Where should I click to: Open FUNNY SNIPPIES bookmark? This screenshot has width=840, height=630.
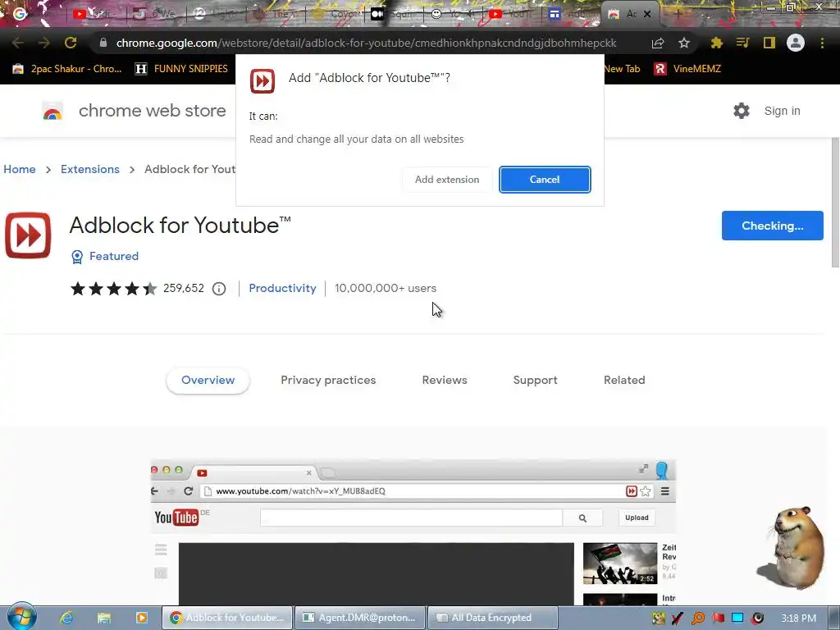(181, 69)
